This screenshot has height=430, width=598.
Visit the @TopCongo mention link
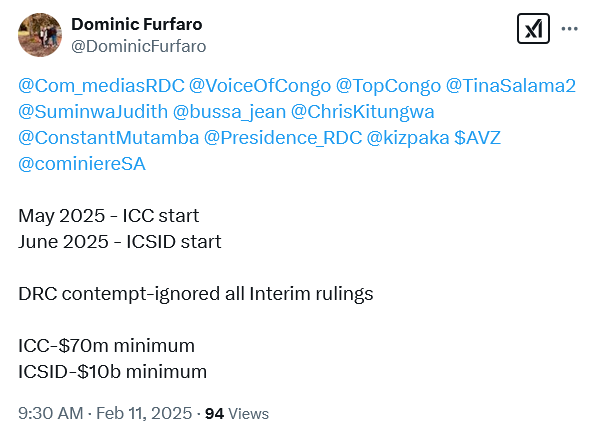pos(388,86)
